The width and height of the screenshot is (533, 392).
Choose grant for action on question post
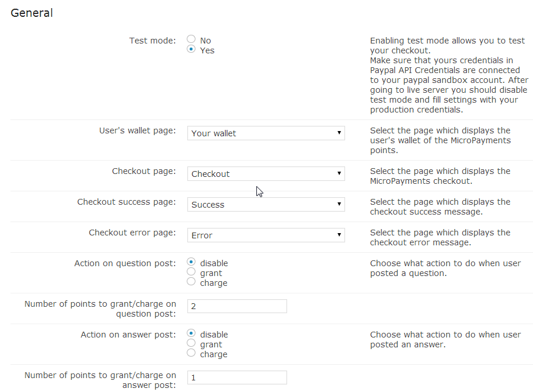191,273
